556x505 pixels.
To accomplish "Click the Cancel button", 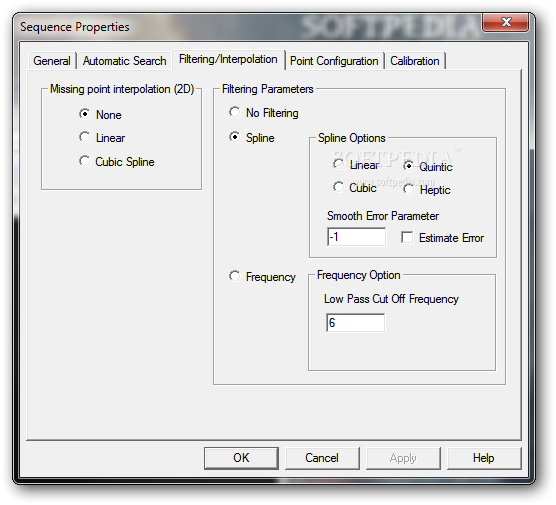I will coord(322,458).
